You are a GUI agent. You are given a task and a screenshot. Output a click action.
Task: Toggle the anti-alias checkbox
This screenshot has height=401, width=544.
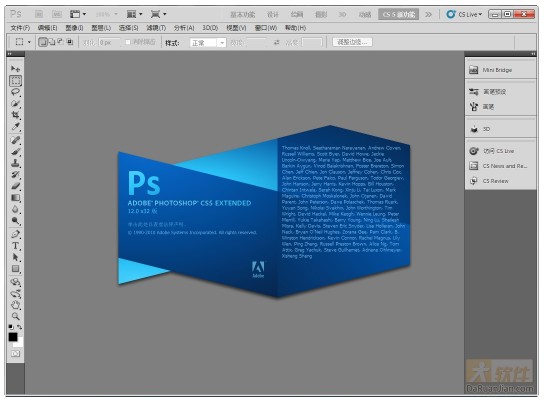click(x=128, y=42)
